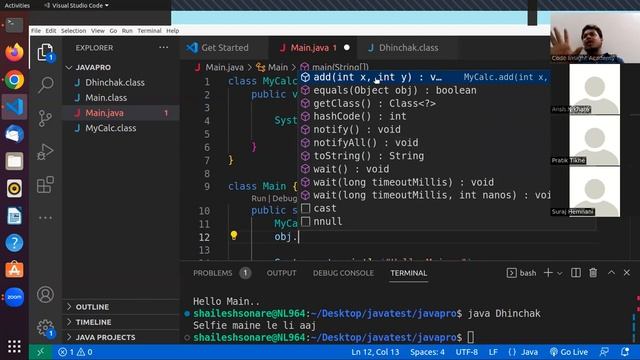Show additional views ellipsis in activity bar
Screen dimensions: 640x360
45,218
